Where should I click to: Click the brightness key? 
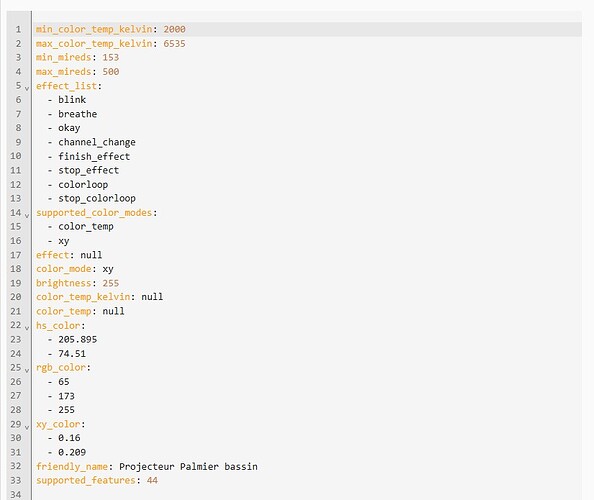(x=64, y=284)
